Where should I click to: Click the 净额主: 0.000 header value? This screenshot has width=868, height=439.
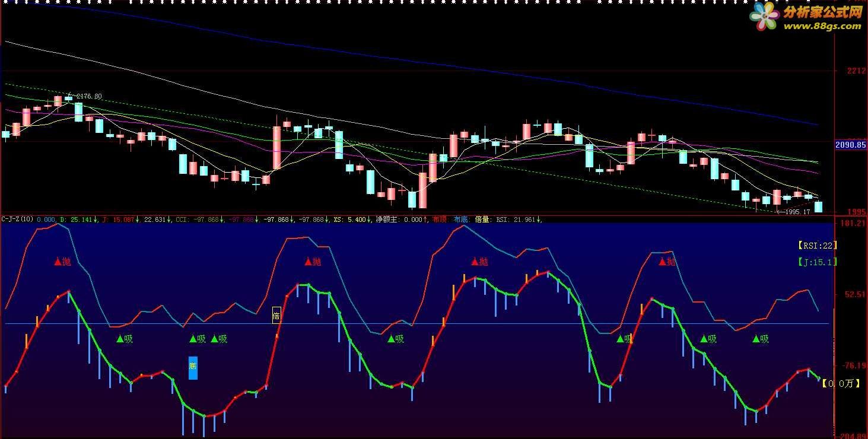point(402,220)
